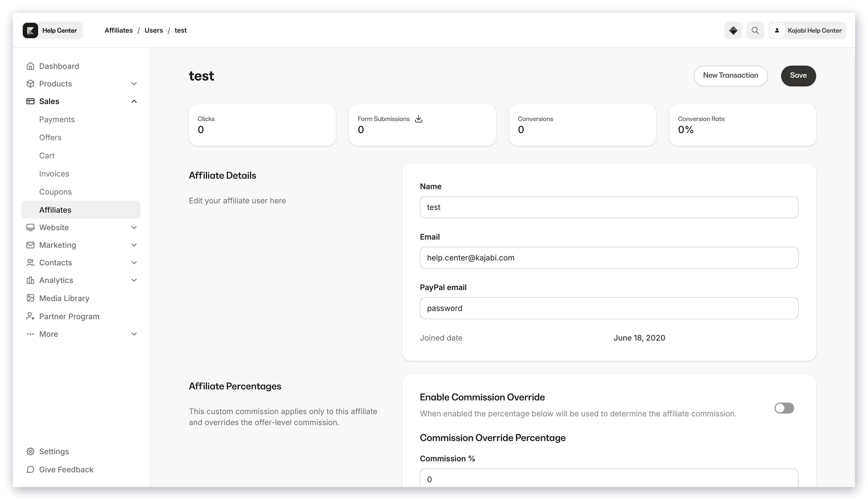Expand the Website chevron
The image size is (868, 500).
pos(134,227)
